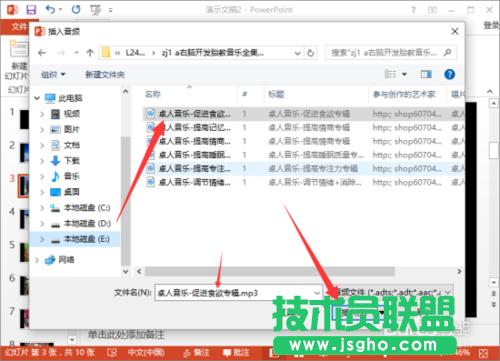Image resolution: width=500 pixels, height=361 pixels.
Task: Select slide 1 thumbnail in PowerPoint
Action: point(24,119)
